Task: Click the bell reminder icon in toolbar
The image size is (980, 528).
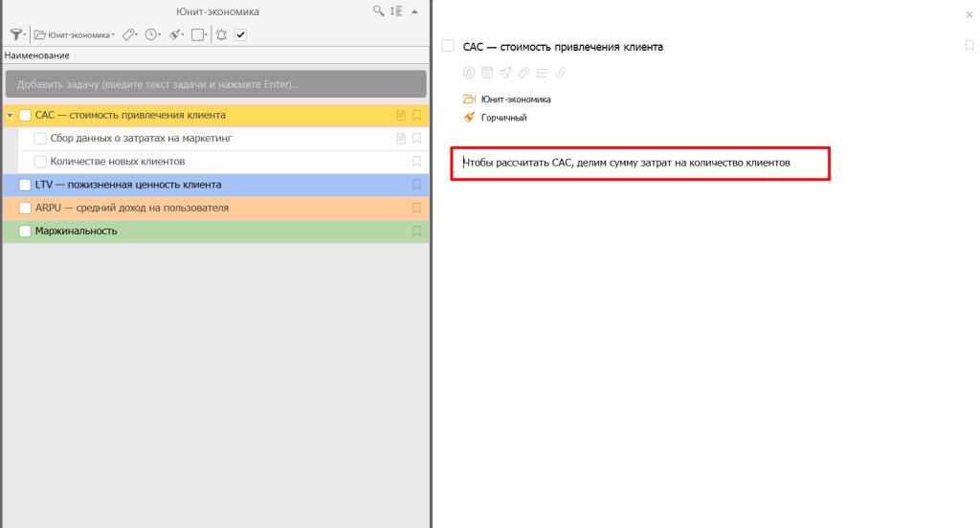Action: [221, 35]
